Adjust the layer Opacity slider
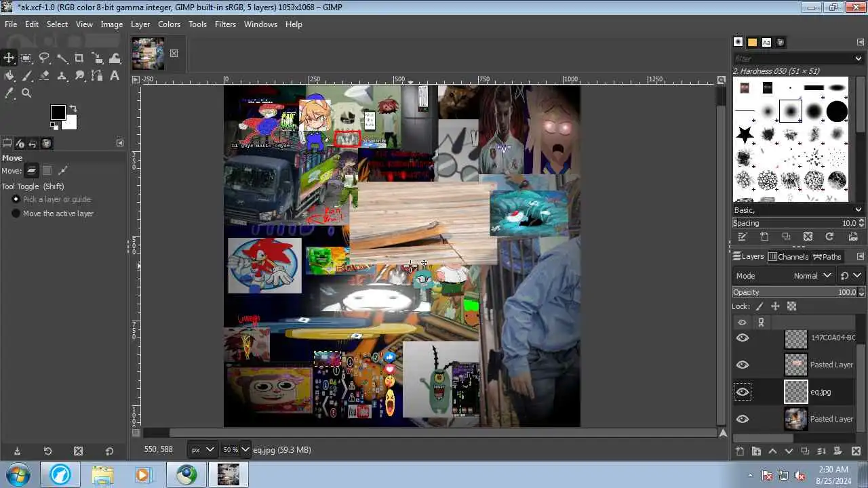 [x=795, y=292]
